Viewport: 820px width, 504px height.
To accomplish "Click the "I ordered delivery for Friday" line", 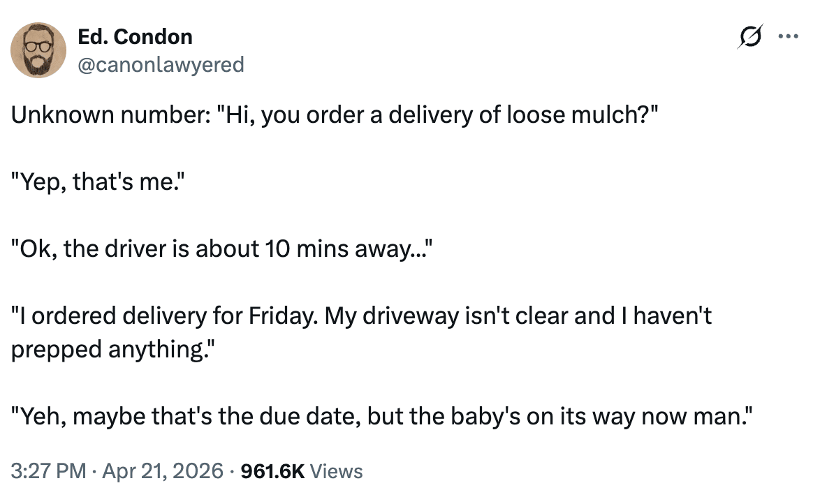I will [361, 318].
